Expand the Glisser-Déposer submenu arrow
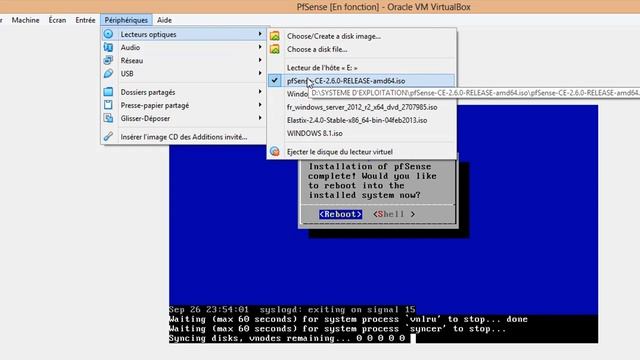The height and width of the screenshot is (360, 640). (260, 118)
